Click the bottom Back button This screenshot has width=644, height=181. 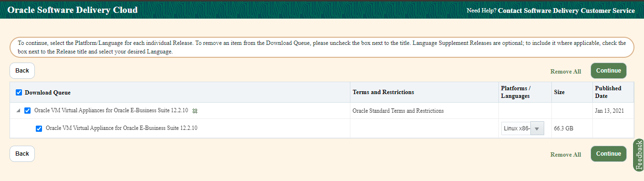click(x=22, y=154)
